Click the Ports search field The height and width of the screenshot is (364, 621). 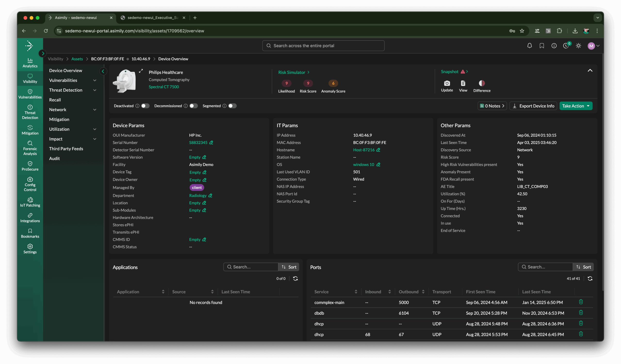(x=545, y=267)
